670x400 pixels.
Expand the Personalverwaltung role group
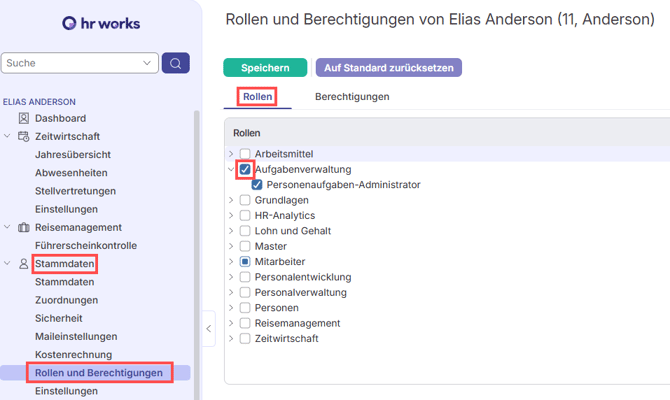[x=231, y=292]
